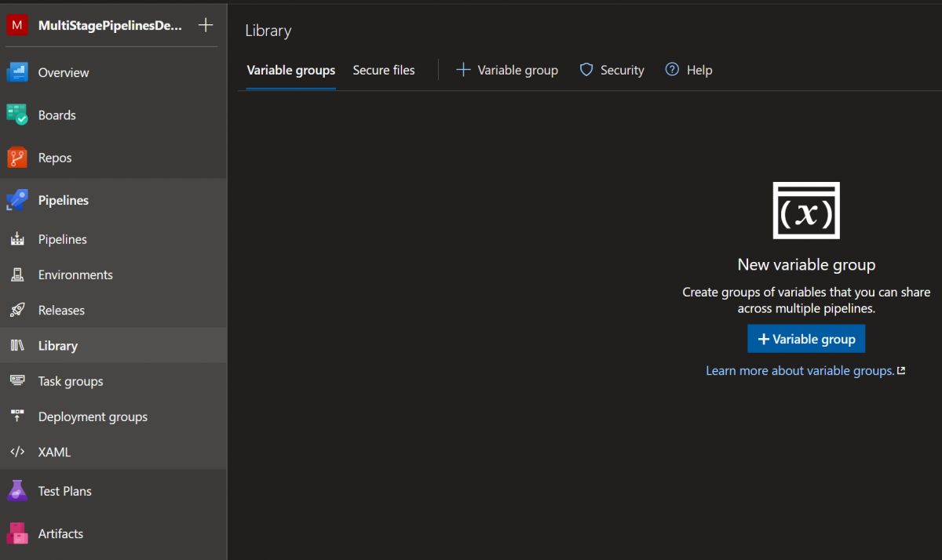Switch to the Secure files tab

coord(384,71)
